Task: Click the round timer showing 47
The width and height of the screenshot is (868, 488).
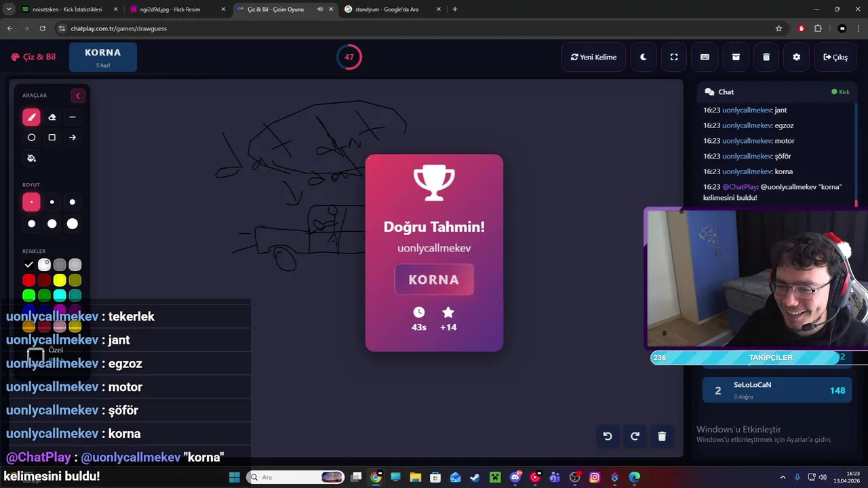Action: 349,57
